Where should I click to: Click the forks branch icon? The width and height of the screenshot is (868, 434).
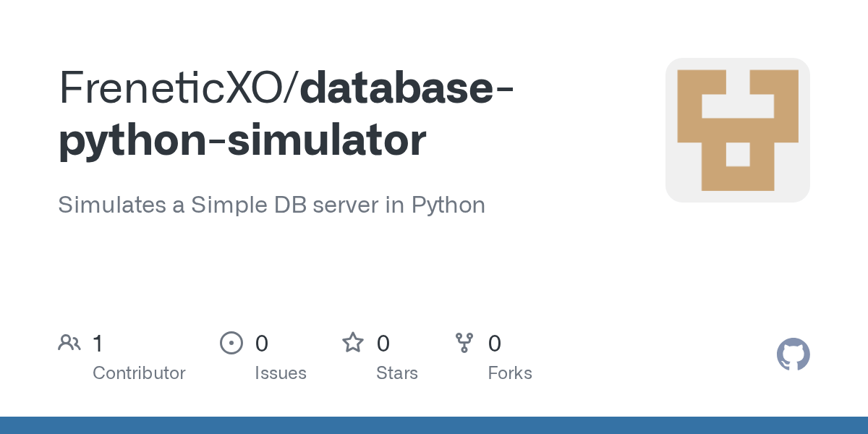coord(464,343)
